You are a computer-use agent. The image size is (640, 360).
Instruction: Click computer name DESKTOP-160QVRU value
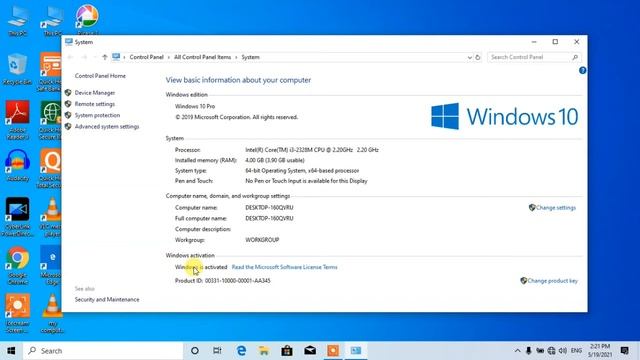[x=269, y=208]
